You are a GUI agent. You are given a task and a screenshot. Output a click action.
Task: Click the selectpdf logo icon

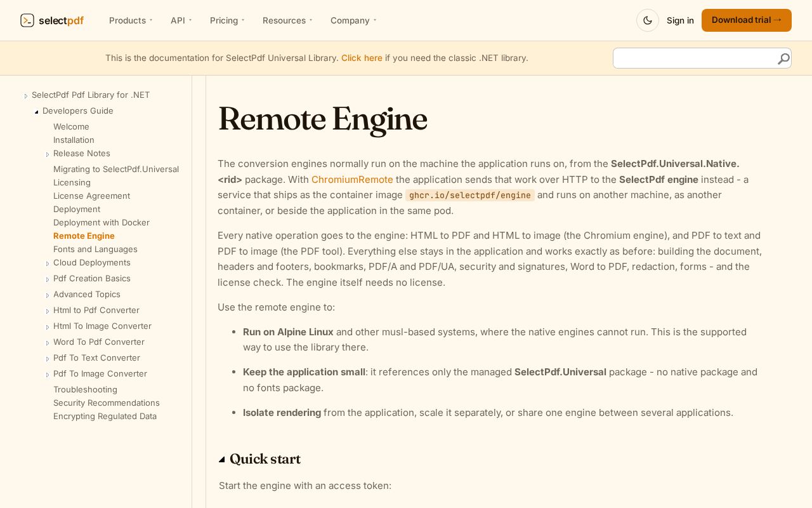pyautogui.click(x=27, y=20)
